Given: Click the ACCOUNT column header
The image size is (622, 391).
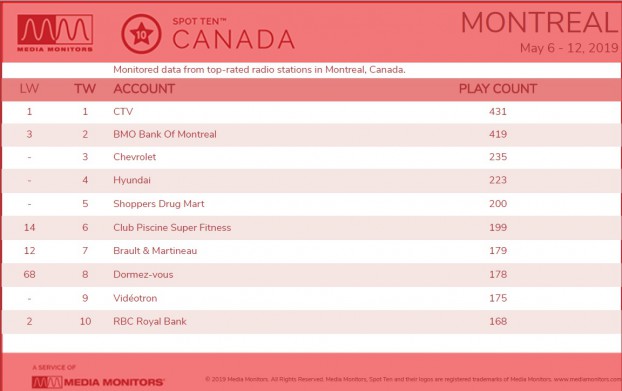Looking at the screenshot, I should click(x=144, y=89).
